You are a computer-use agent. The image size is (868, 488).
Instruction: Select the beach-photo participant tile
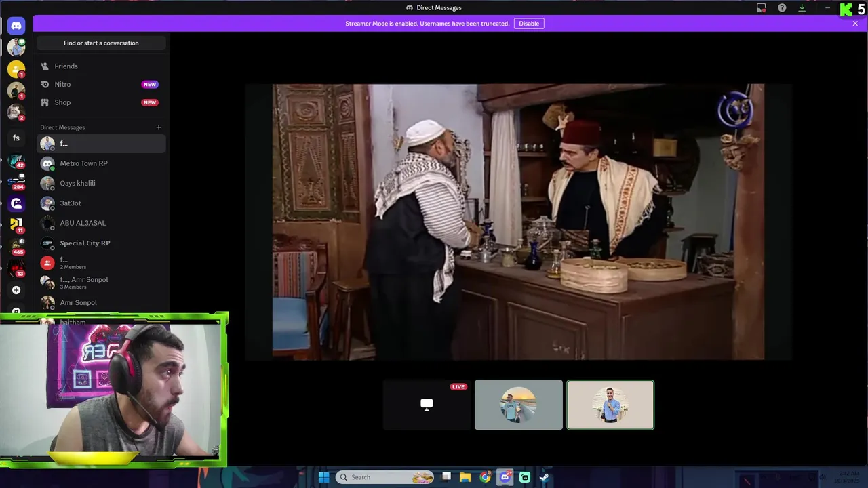(x=519, y=405)
